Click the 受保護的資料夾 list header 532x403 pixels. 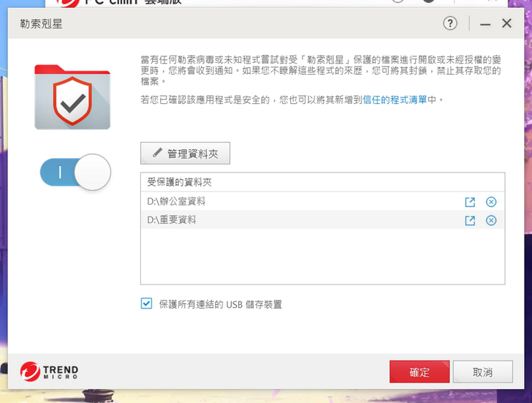point(322,182)
